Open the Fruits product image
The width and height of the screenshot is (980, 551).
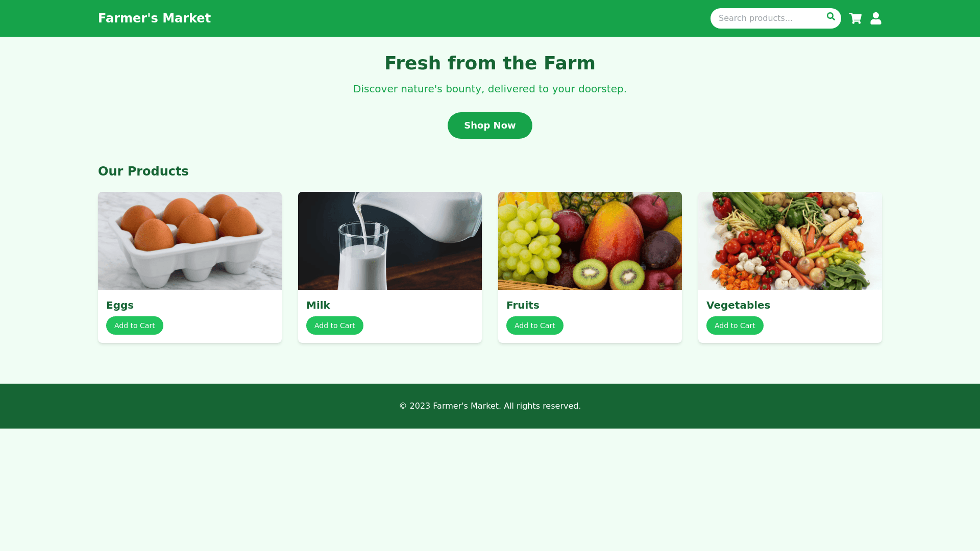(590, 241)
